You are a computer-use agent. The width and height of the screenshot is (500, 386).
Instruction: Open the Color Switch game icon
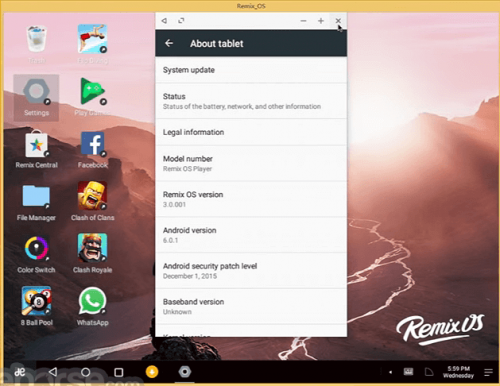point(36,248)
